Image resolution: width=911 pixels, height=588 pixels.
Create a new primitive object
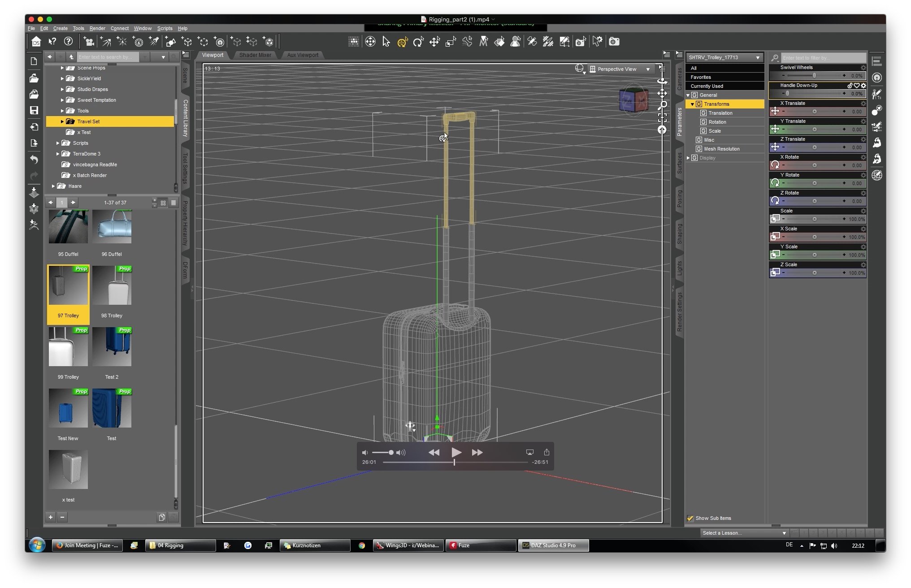(170, 42)
